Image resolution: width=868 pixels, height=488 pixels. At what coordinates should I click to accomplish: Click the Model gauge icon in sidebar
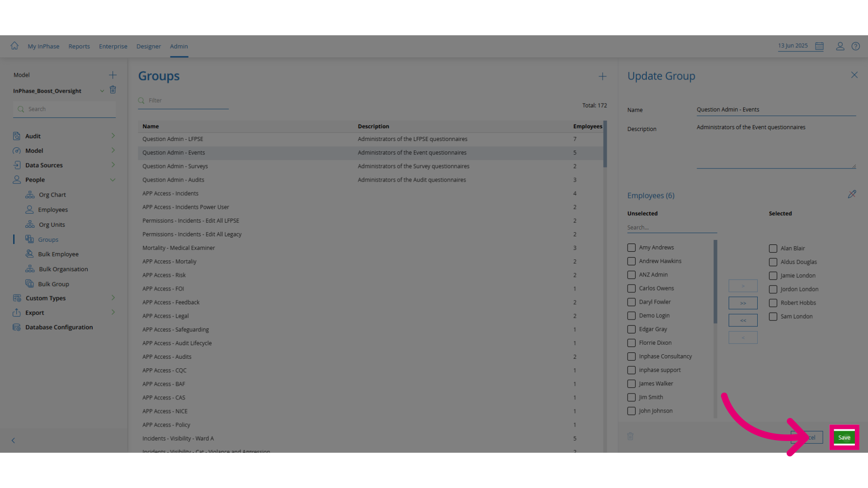[17, 150]
